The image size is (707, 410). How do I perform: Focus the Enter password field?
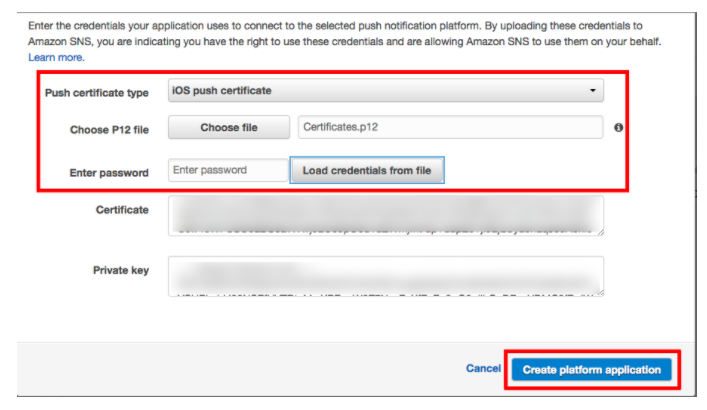coord(229,171)
